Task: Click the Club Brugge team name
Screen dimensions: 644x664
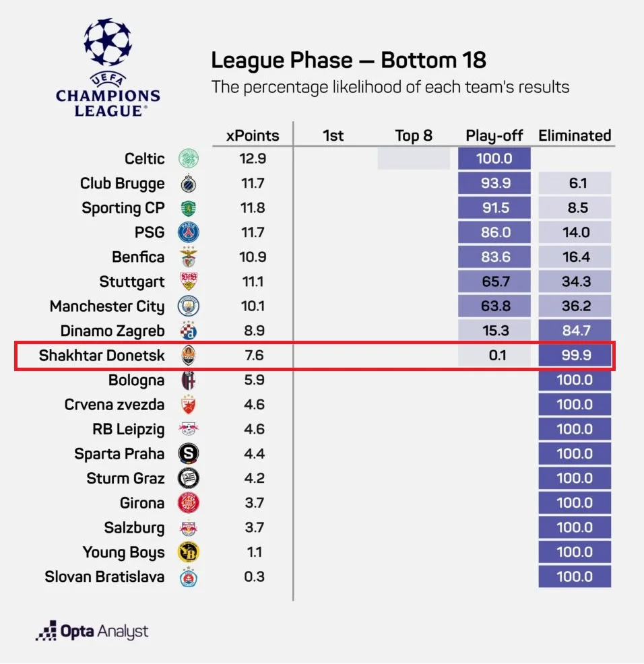Action: click(x=122, y=184)
